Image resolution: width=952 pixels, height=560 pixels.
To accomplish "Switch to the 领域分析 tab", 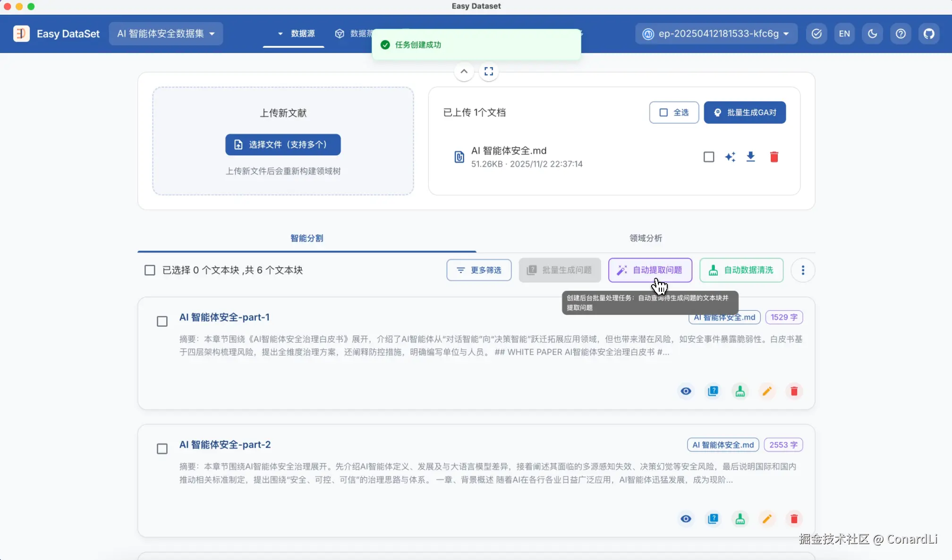I will click(645, 238).
